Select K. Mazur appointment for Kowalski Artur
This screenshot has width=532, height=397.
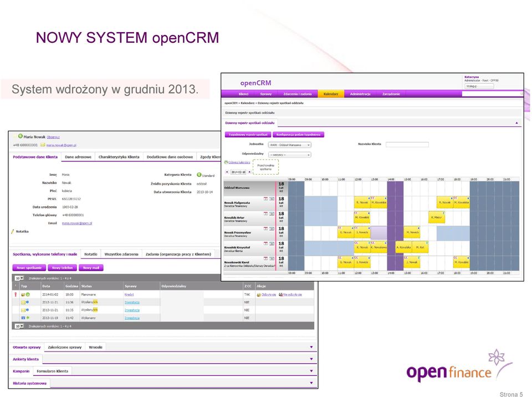point(437,217)
